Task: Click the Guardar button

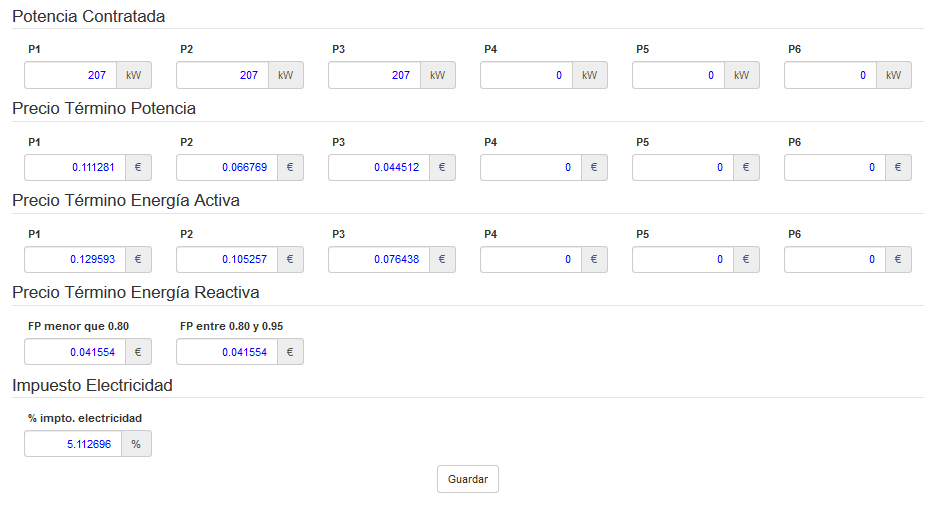Action: [x=467, y=479]
